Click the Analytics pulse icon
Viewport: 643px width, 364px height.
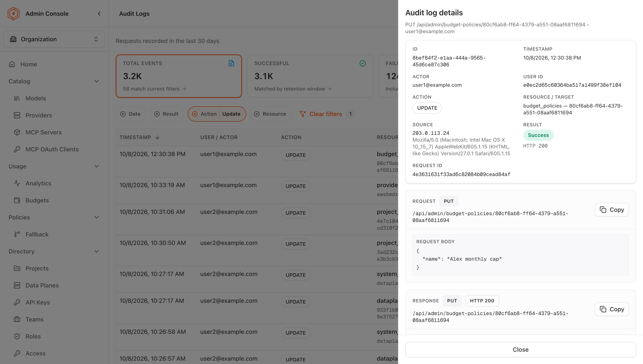coord(17,183)
